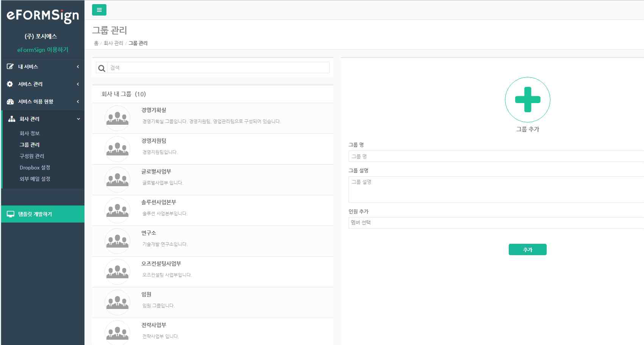
Task: Click the 서비스 이용 현황 dashboard icon
Action: (x=10, y=102)
